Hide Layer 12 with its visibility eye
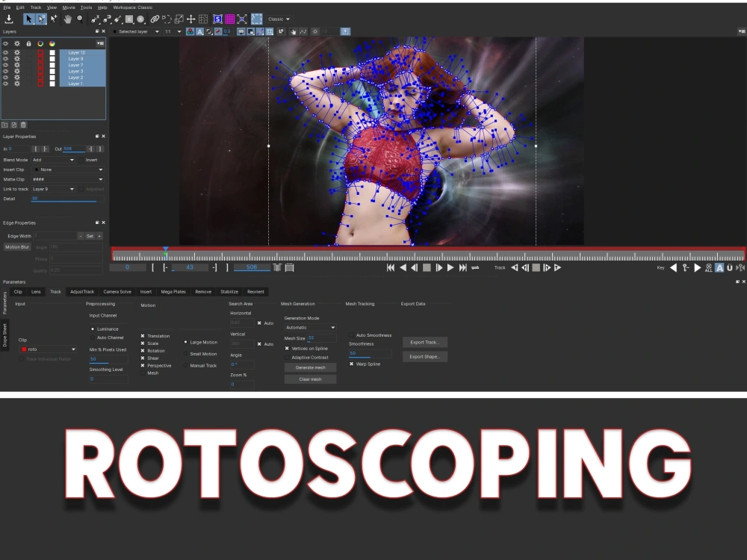 [x=5, y=53]
